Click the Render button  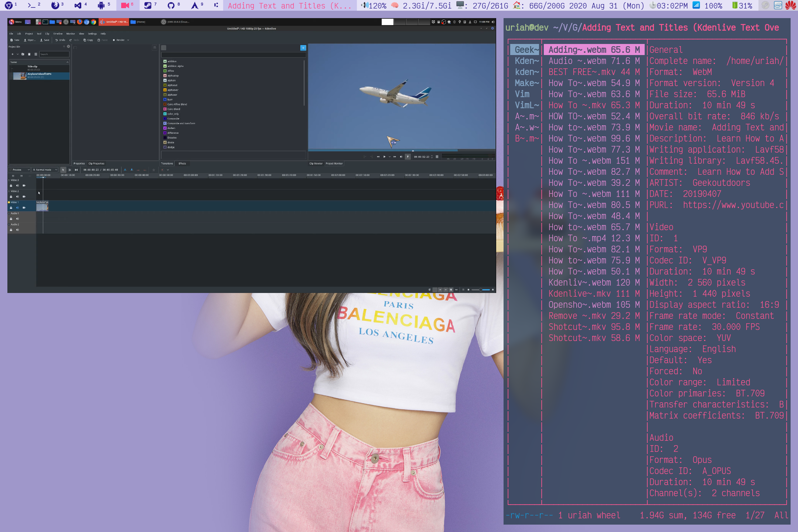119,40
